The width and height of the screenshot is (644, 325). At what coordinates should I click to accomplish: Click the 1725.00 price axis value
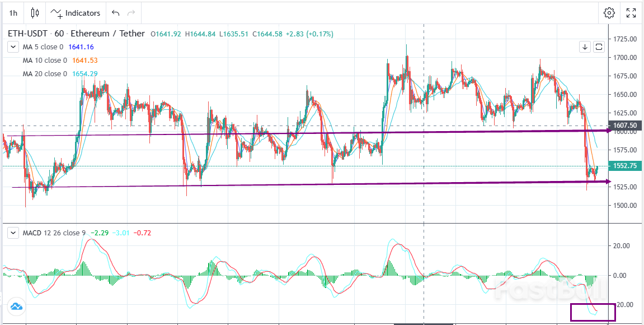pos(624,39)
